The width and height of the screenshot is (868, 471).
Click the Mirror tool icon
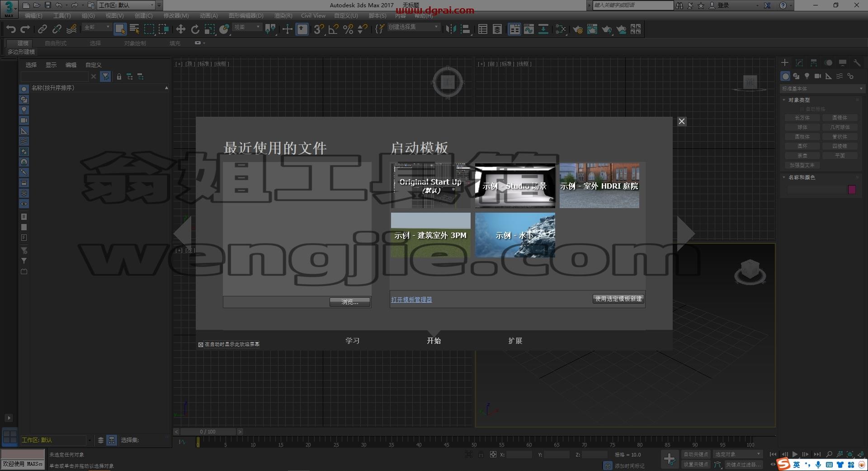(451, 29)
